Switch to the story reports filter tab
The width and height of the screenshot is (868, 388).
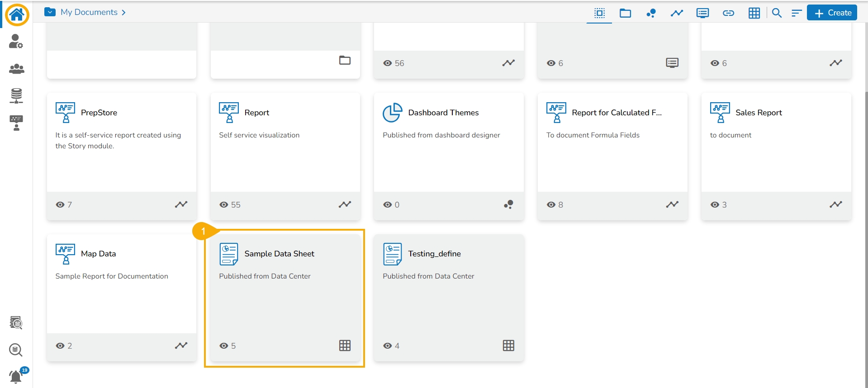(x=677, y=13)
